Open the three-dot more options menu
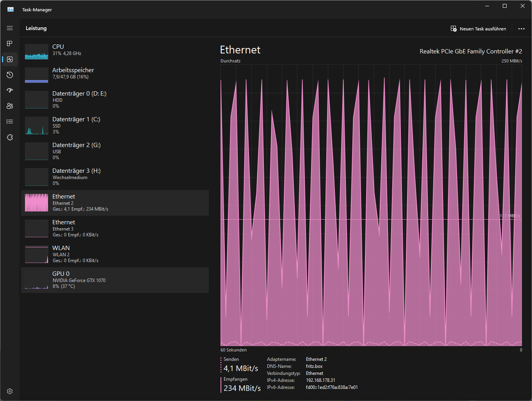 click(521, 28)
